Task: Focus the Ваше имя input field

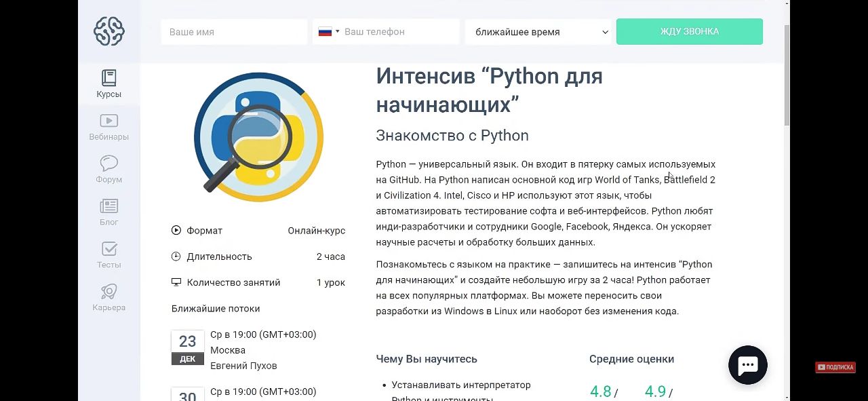Action: 234,32
